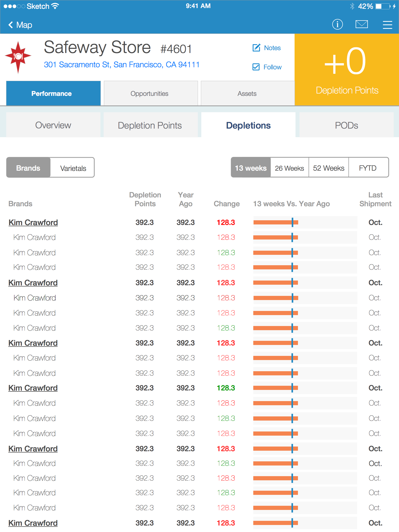
Task: Select the Brands segment toggle
Action: 28,168
